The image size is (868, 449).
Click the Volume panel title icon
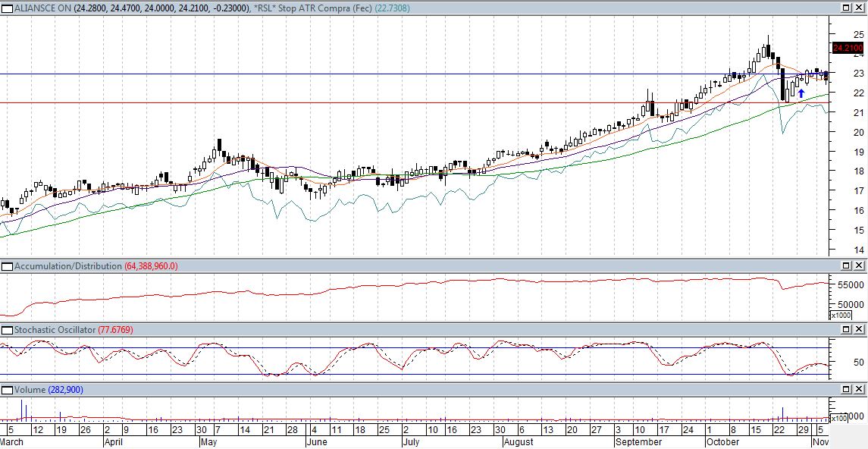pyautogui.click(x=7, y=390)
